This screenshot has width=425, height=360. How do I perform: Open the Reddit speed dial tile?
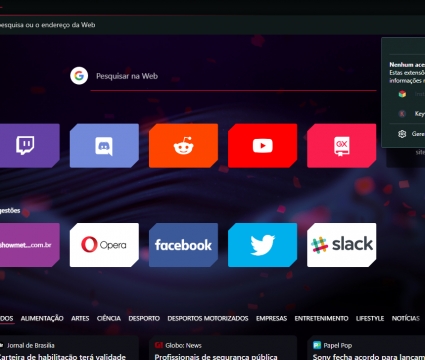183,146
